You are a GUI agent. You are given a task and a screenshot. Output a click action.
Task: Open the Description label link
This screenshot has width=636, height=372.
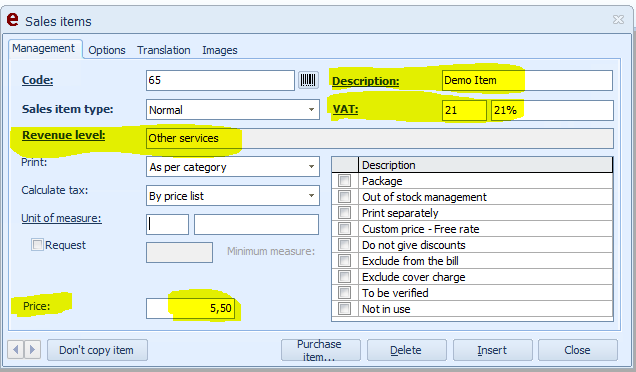coord(365,81)
